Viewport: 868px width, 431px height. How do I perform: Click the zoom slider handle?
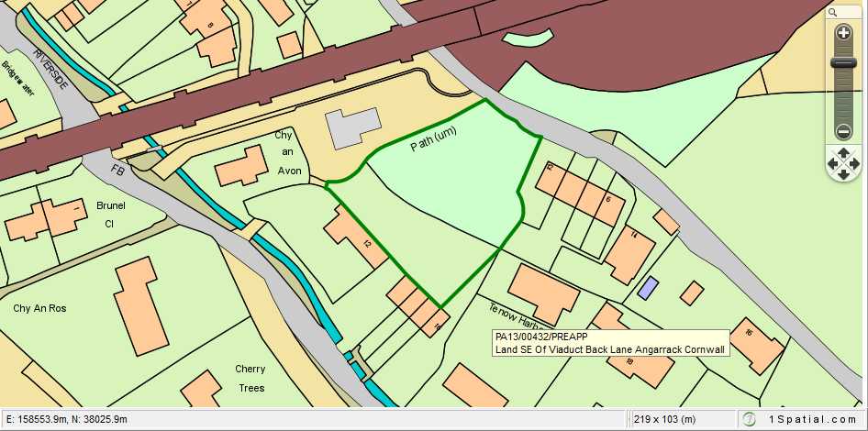pos(843,62)
